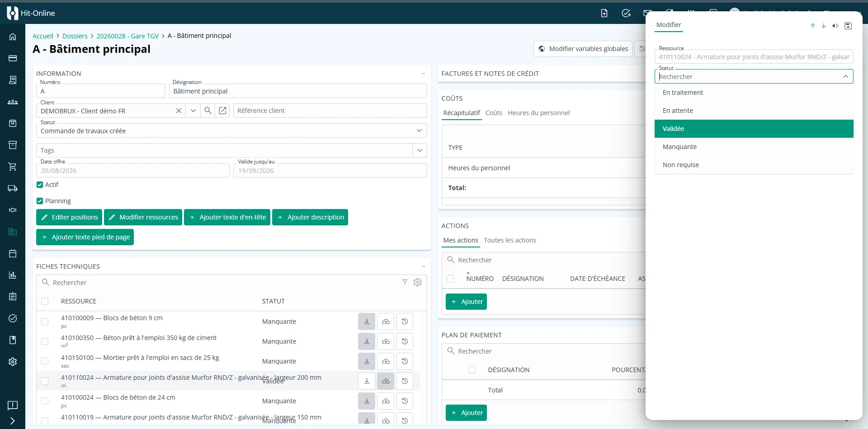Open Fiches techniques column settings gear
868x429 pixels.
click(x=418, y=282)
